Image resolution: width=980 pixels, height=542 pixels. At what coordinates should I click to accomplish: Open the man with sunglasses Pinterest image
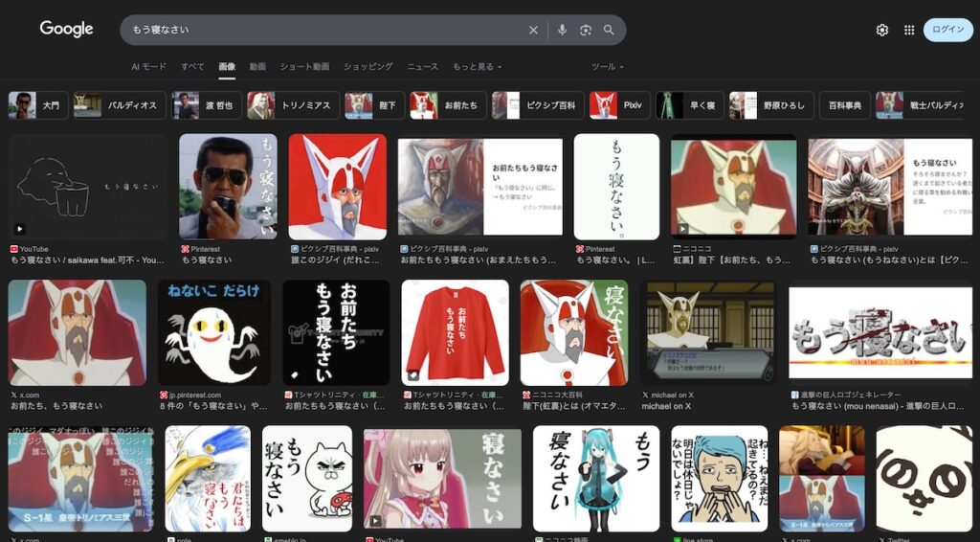228,187
